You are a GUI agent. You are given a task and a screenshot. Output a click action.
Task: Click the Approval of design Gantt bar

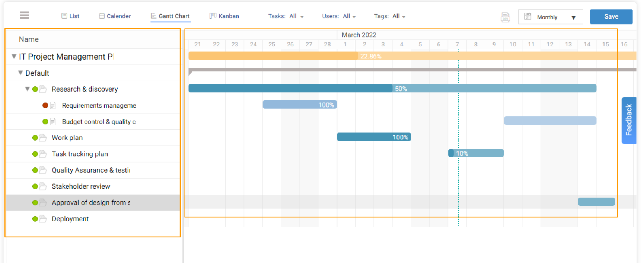[596, 202]
